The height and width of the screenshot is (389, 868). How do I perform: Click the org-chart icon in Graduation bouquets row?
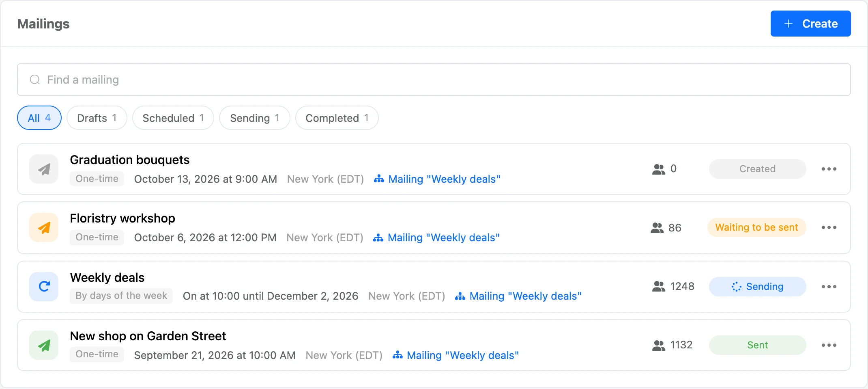point(379,179)
